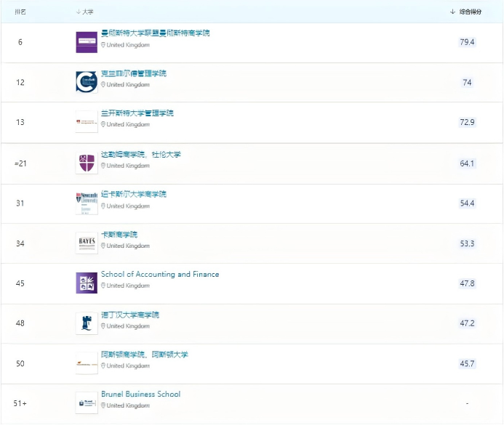Click Cranfield management school logo
The height and width of the screenshot is (425, 504).
(x=87, y=82)
